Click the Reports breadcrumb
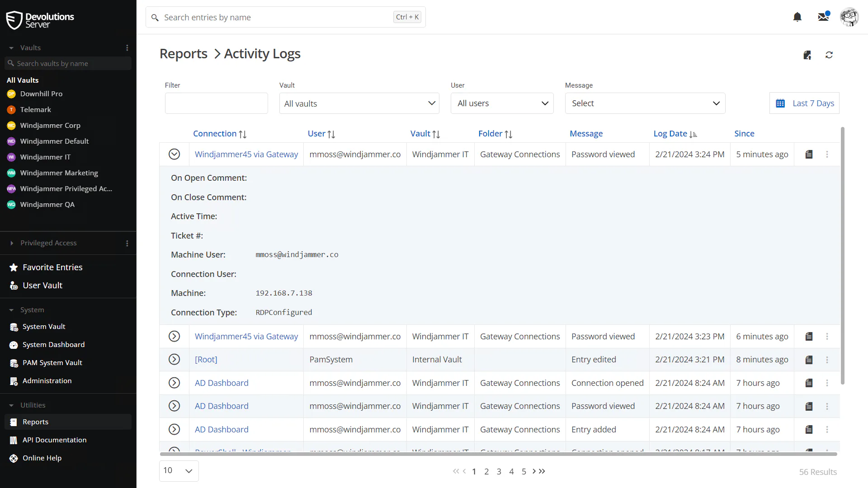This screenshot has width=868, height=488. pos(183,54)
